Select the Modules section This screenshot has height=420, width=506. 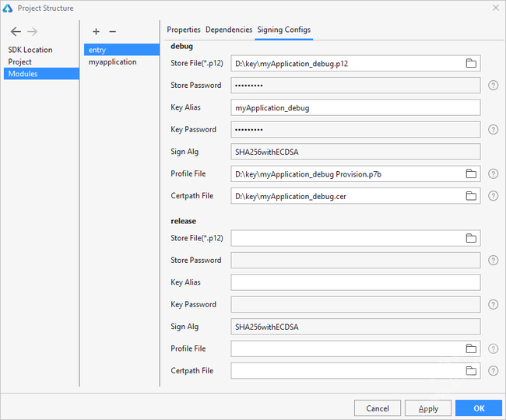pos(41,73)
